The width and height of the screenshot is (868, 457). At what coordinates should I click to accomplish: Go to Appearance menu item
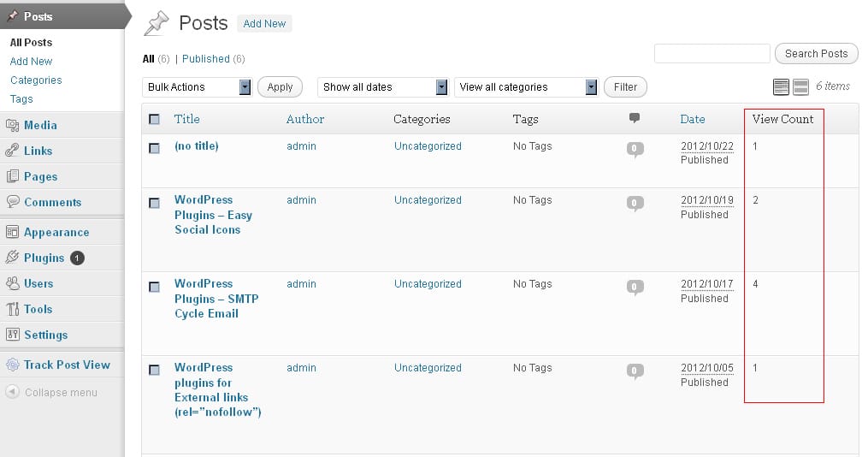[x=56, y=232]
